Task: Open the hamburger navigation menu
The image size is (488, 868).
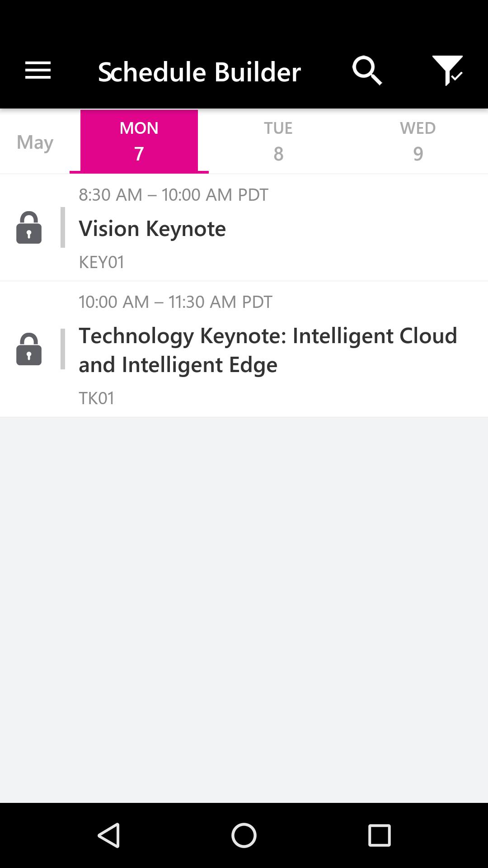Action: tap(38, 71)
